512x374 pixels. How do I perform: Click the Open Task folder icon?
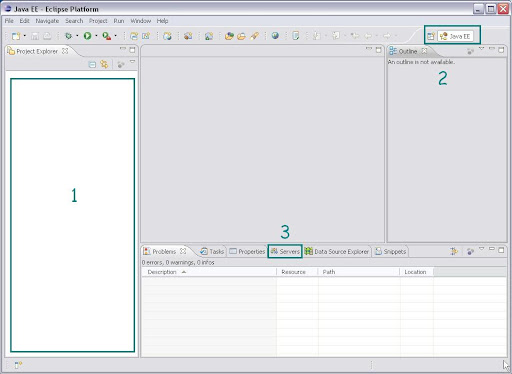click(x=241, y=36)
